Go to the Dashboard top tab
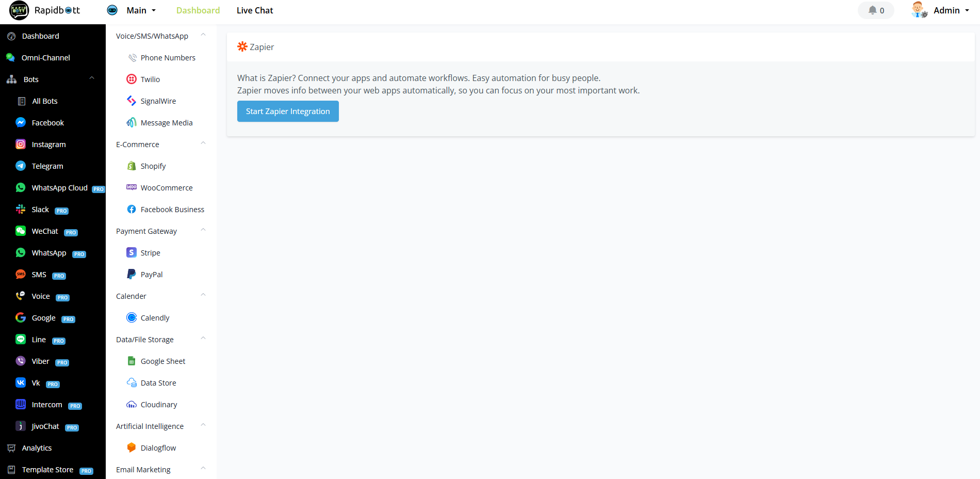 tap(198, 10)
